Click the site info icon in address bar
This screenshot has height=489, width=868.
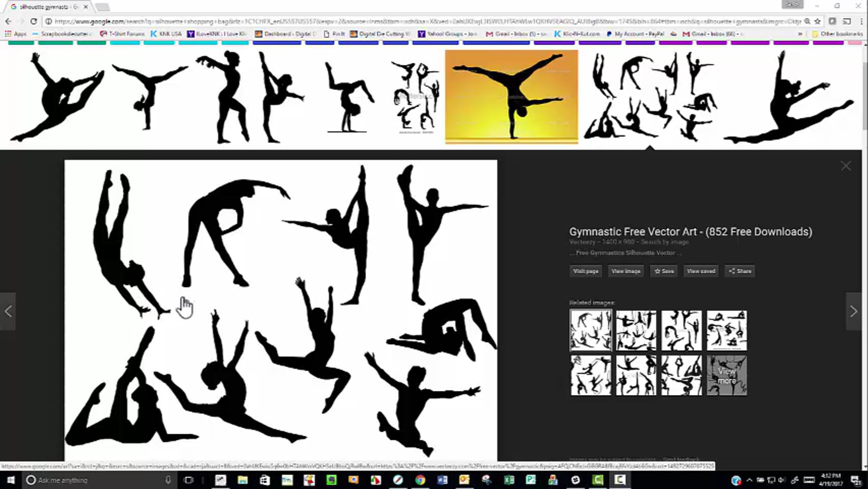tap(48, 21)
